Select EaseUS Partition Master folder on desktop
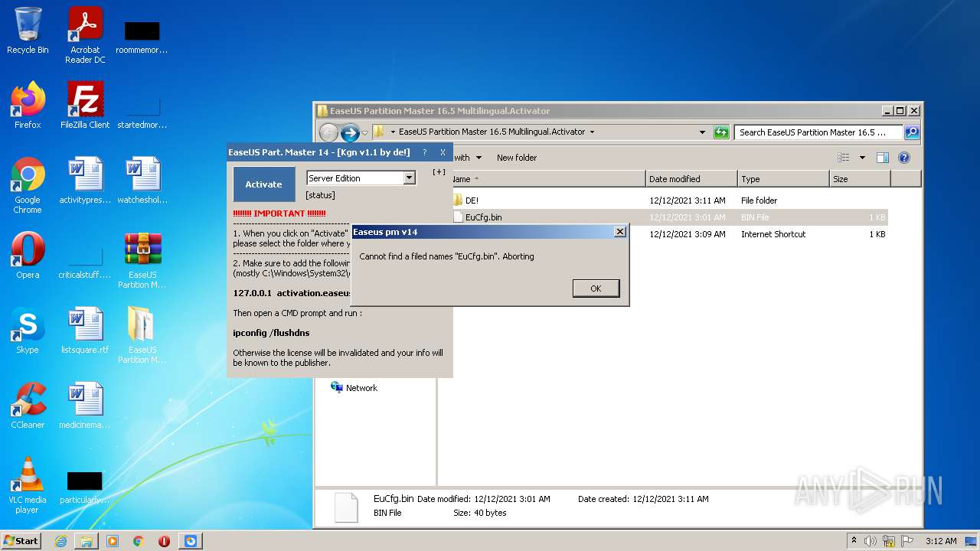980x551 pixels. (x=142, y=336)
